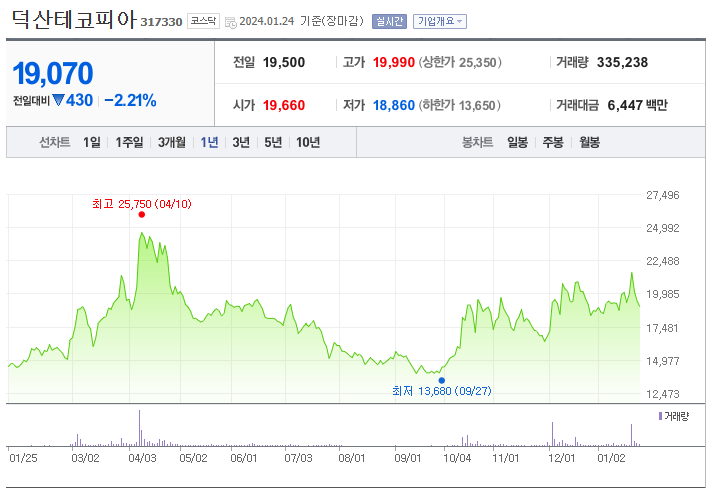Click the 시가 value 19,660
This screenshot has height=488, width=706.
tap(284, 105)
